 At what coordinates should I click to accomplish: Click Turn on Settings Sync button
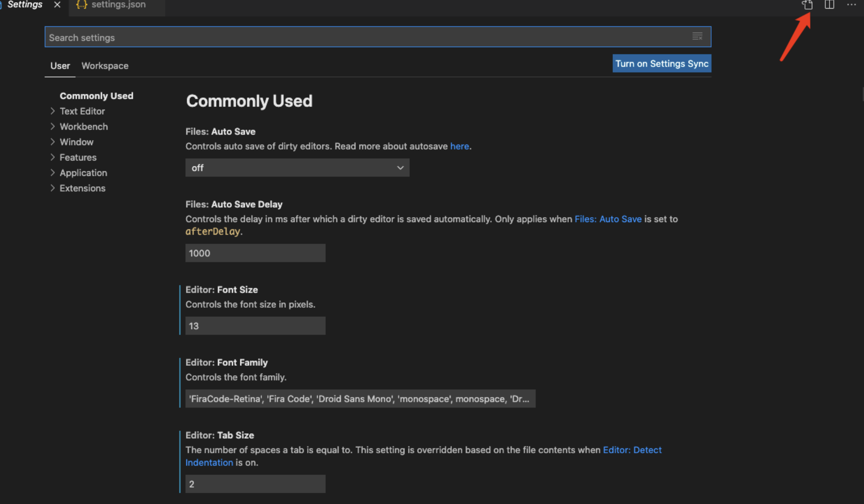coord(661,63)
